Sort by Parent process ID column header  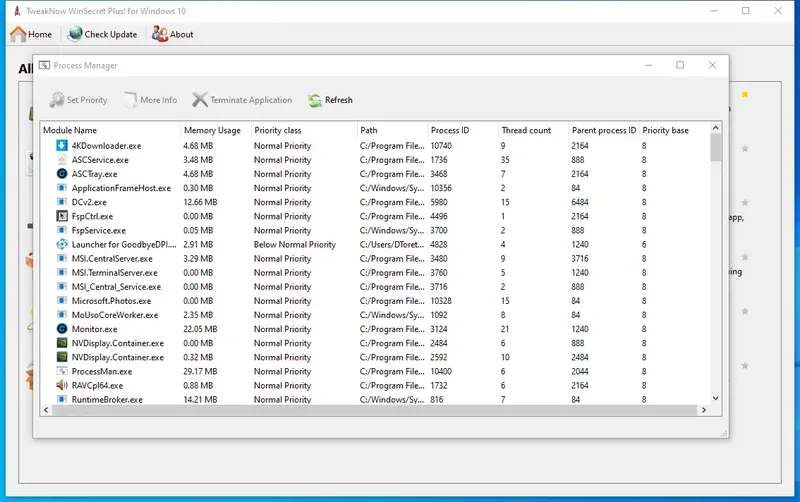coord(604,130)
